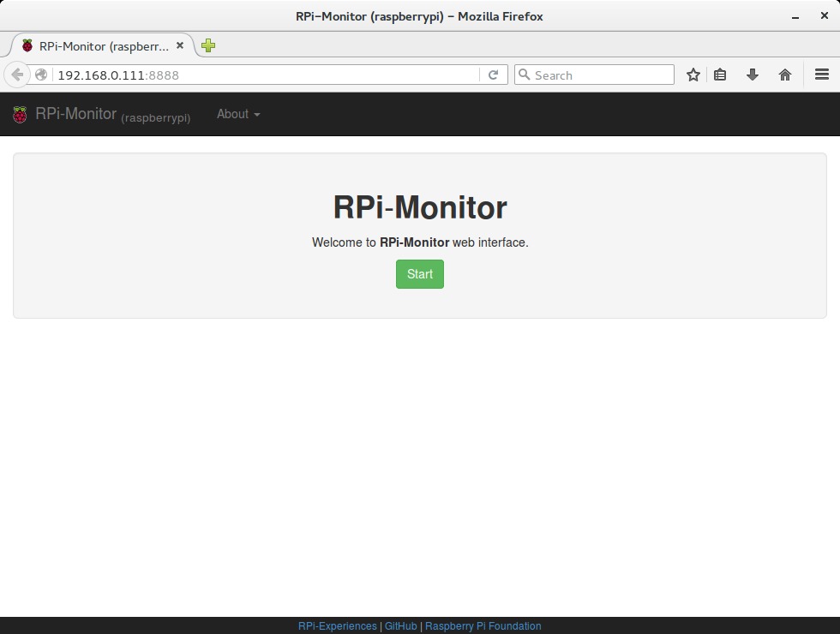Click the raspberry favicon on the tab
The height and width of the screenshot is (634, 840).
click(x=26, y=45)
